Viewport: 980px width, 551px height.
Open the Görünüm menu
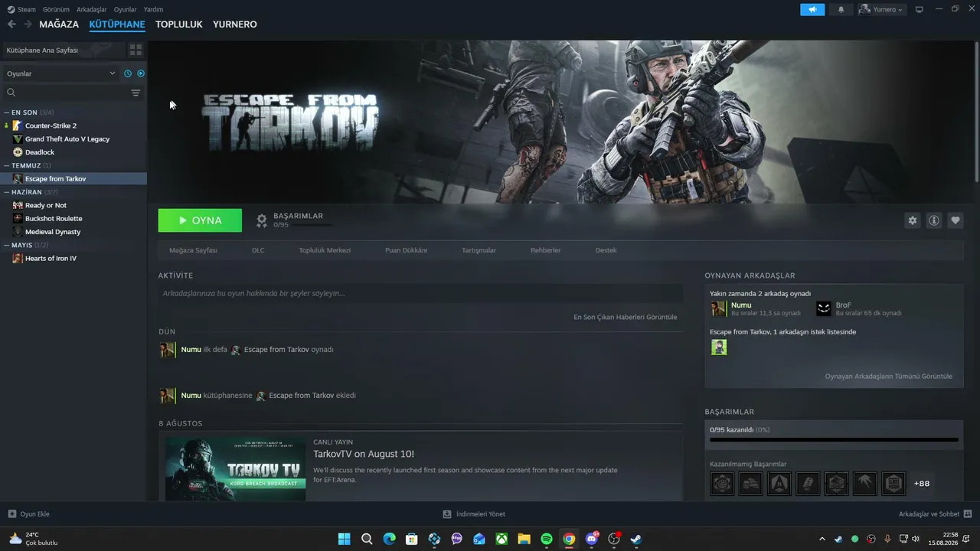(56, 9)
